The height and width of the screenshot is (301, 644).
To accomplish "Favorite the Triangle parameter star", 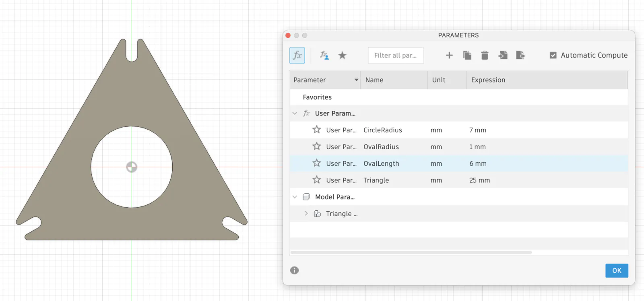I will point(317,180).
